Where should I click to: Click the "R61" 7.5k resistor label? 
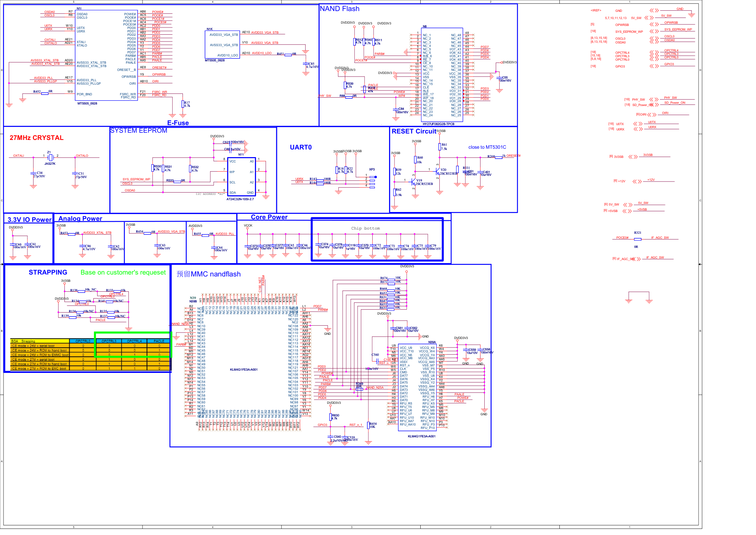point(444,145)
